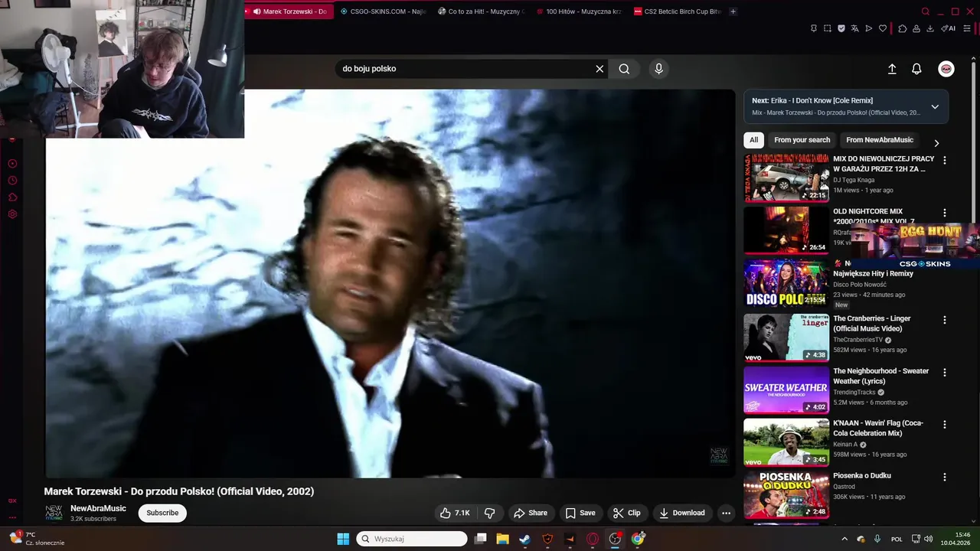Open options for The Cranberries Linger video
980x551 pixels.
945,320
